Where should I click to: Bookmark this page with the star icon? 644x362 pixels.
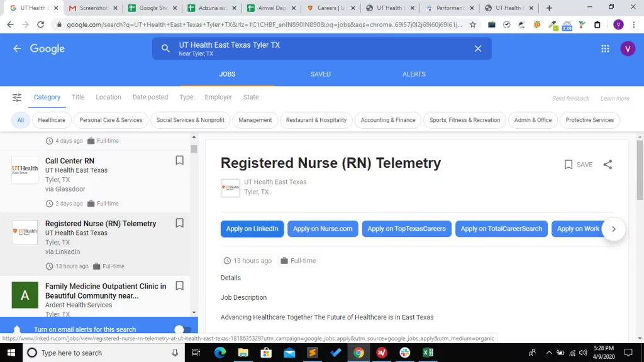(473, 25)
